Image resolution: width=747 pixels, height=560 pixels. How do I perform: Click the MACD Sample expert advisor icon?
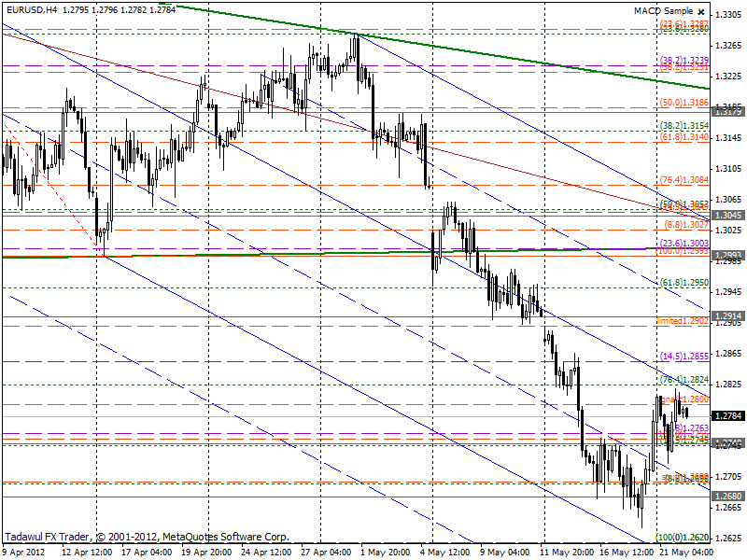701,11
